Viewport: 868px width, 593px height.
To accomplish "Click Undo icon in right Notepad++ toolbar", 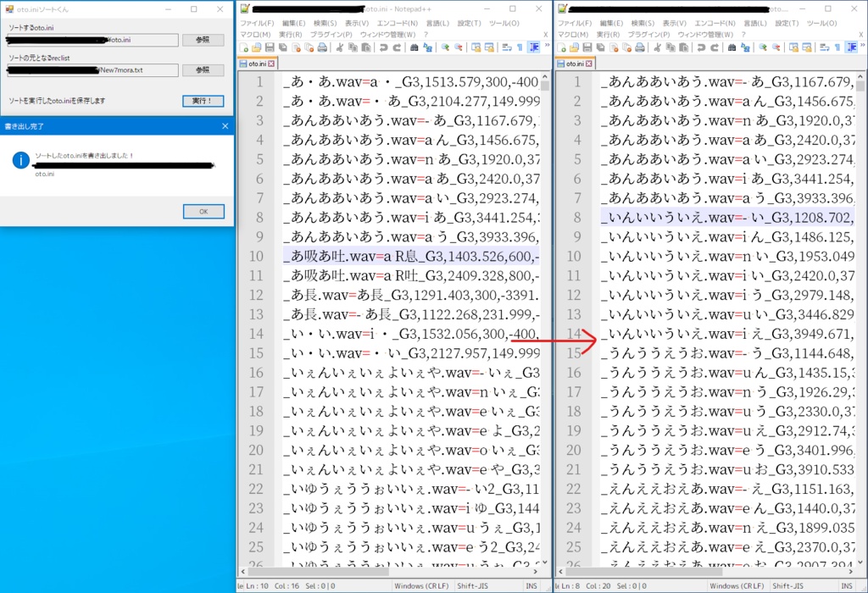I will tap(701, 47).
